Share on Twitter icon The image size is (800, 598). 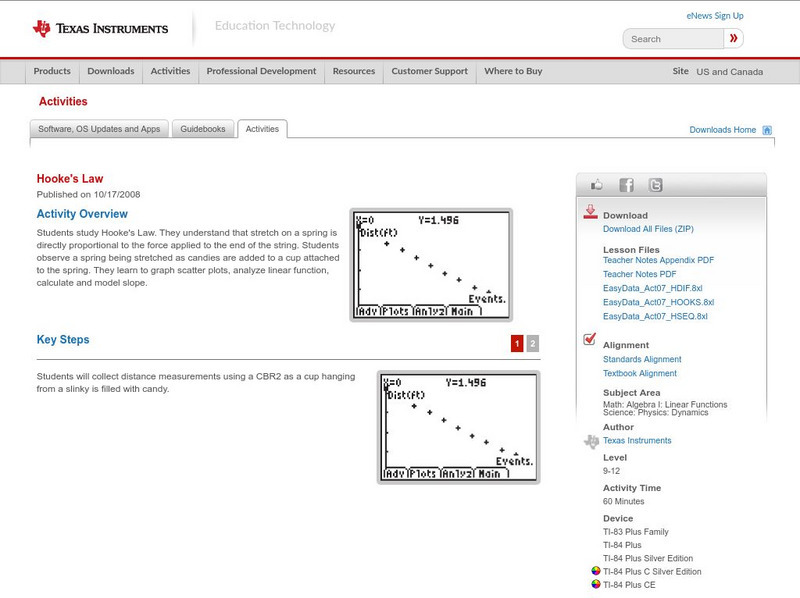click(655, 185)
